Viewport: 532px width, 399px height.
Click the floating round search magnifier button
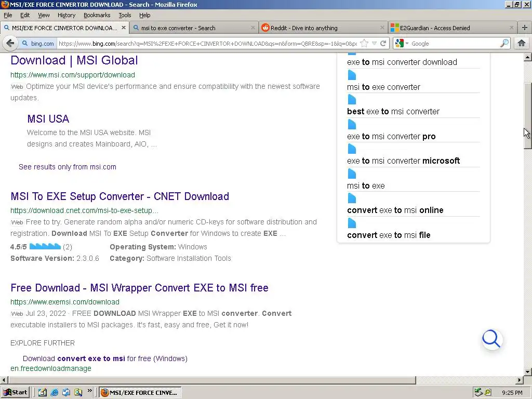coord(492,339)
